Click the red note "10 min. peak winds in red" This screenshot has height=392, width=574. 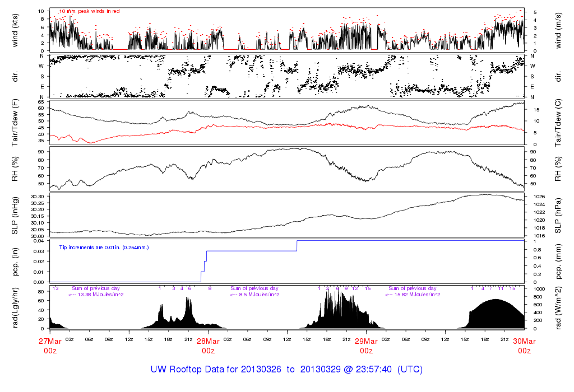pos(89,11)
